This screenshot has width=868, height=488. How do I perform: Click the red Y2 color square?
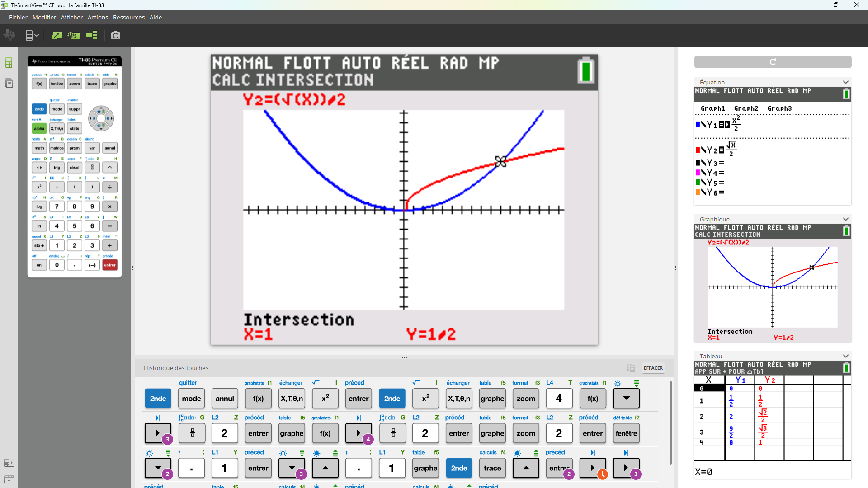[x=698, y=150]
